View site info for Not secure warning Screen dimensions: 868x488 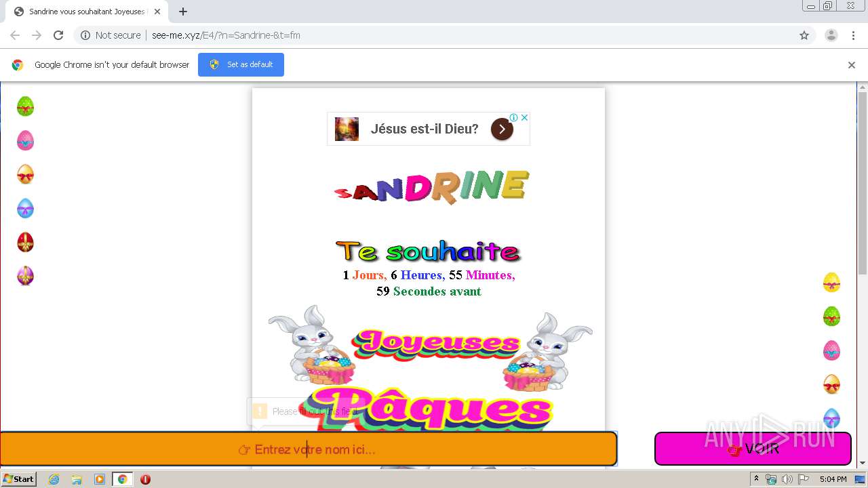point(111,35)
